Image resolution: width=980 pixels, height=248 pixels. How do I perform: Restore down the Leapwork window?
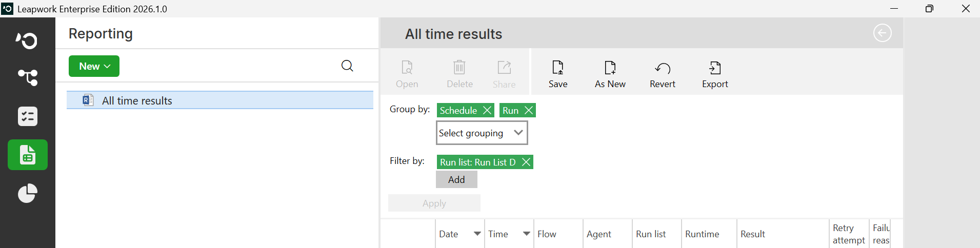click(x=929, y=9)
